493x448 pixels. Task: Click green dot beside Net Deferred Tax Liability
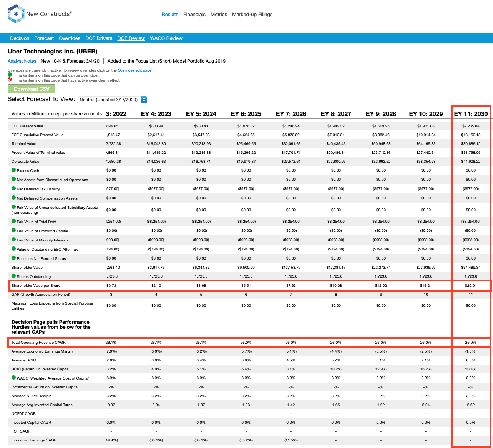[x=13, y=188]
